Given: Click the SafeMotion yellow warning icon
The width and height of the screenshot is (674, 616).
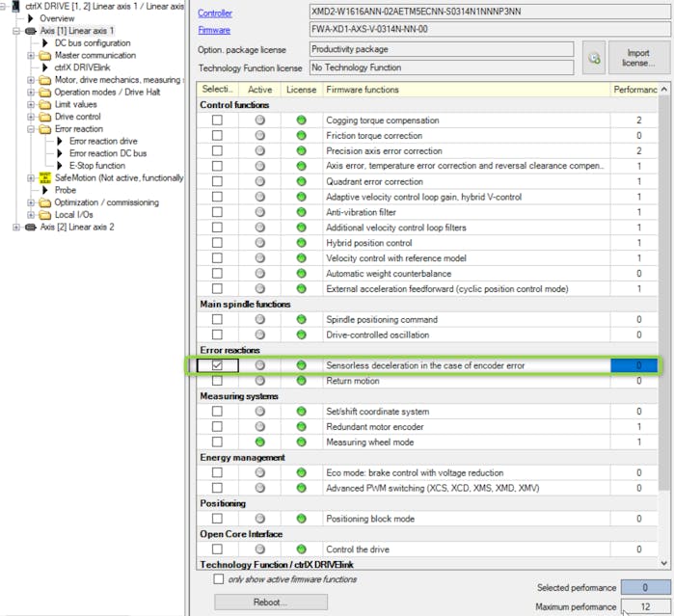Looking at the screenshot, I should click(x=44, y=178).
